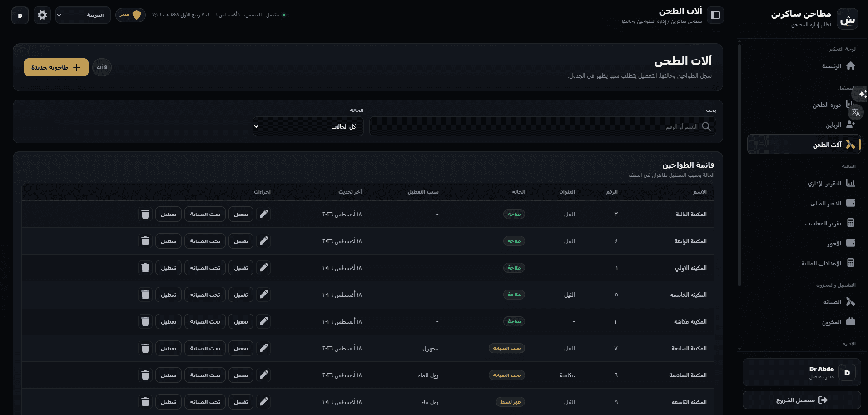Click pencil icon for المكينة الاولي
Screen dimensions: 868x415
point(264,268)
